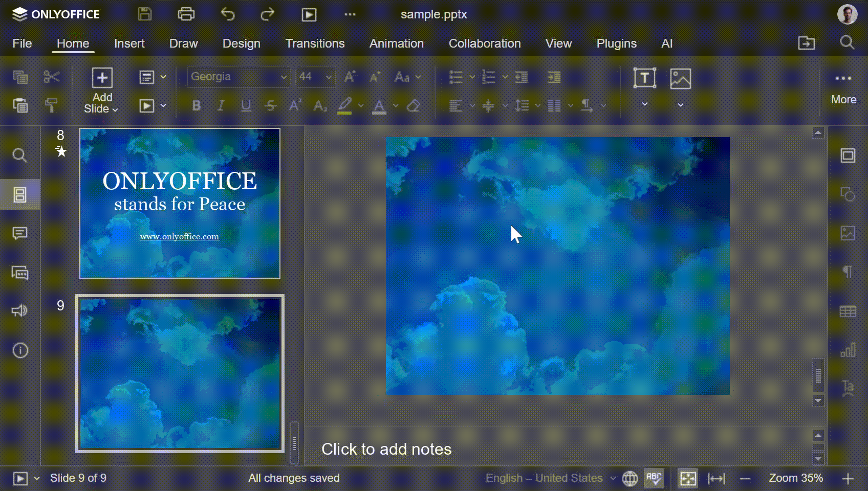The image size is (868, 491).
Task: Redo the last action
Action: (267, 14)
